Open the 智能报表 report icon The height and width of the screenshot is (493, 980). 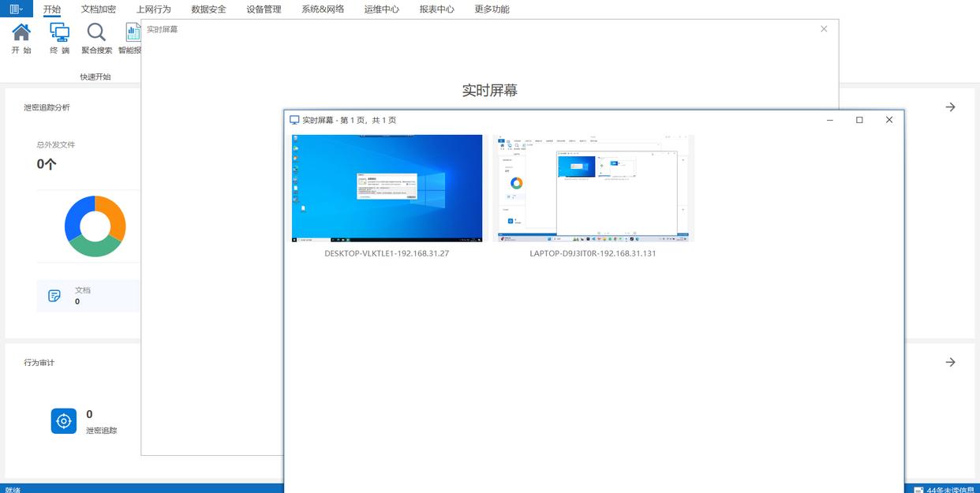[133, 32]
